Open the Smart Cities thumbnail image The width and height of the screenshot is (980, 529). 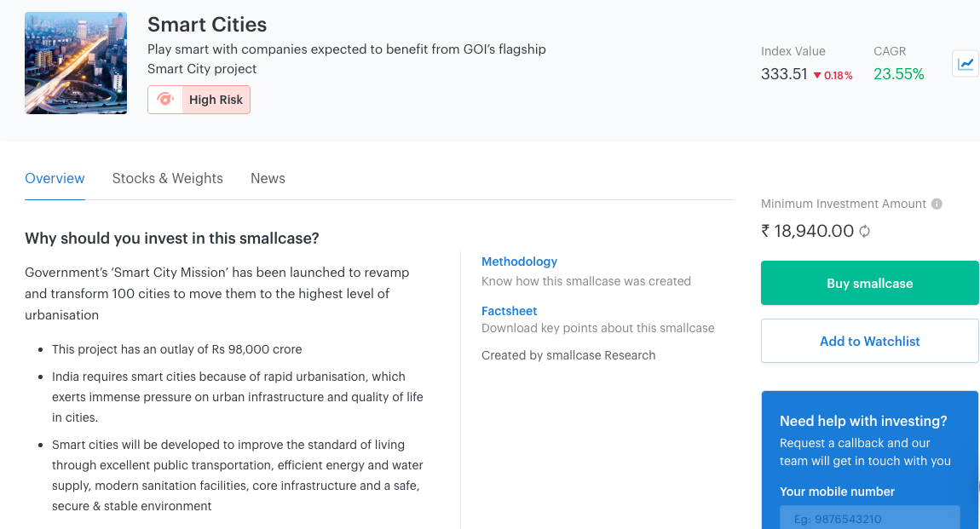click(x=76, y=63)
